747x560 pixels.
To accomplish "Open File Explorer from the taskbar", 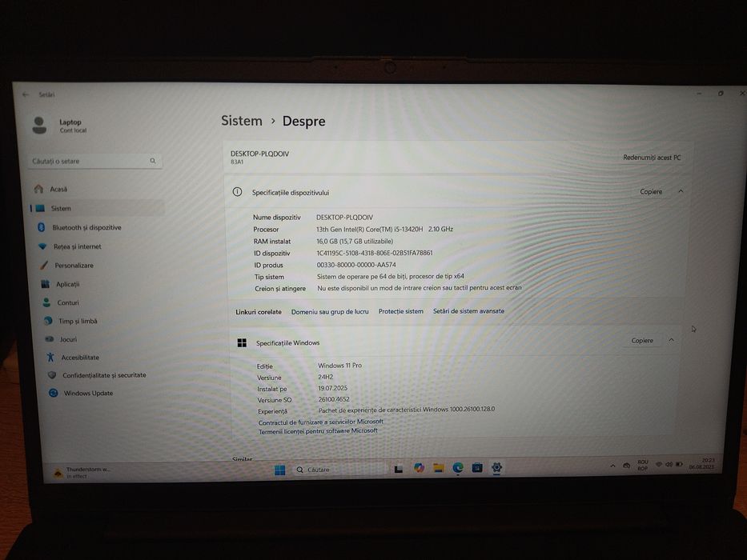I will click(438, 468).
